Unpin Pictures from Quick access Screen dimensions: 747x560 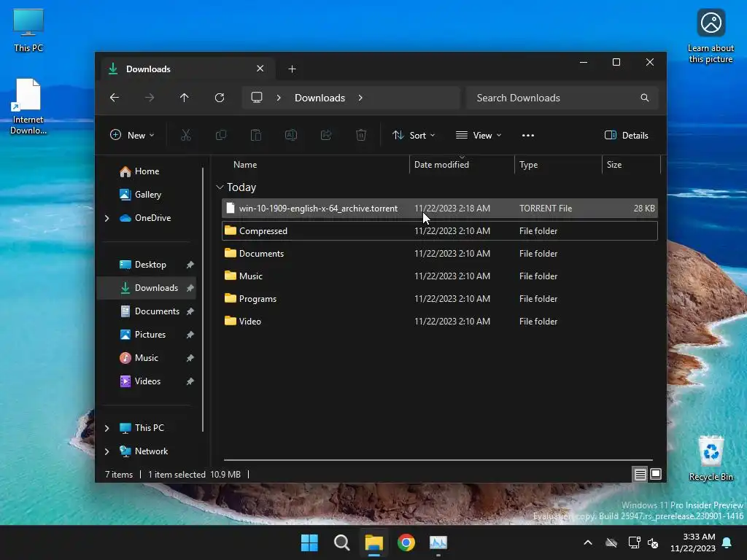(190, 334)
